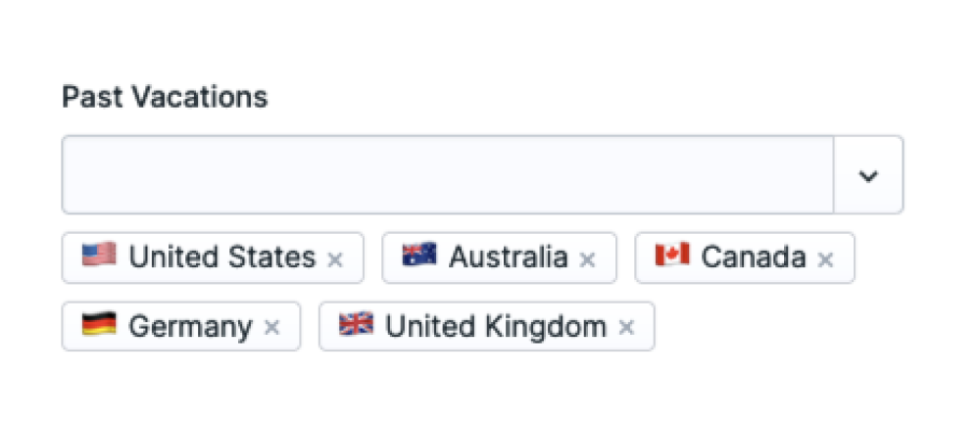Remove the United States tag
This screenshot has height=422, width=980.
tap(335, 259)
